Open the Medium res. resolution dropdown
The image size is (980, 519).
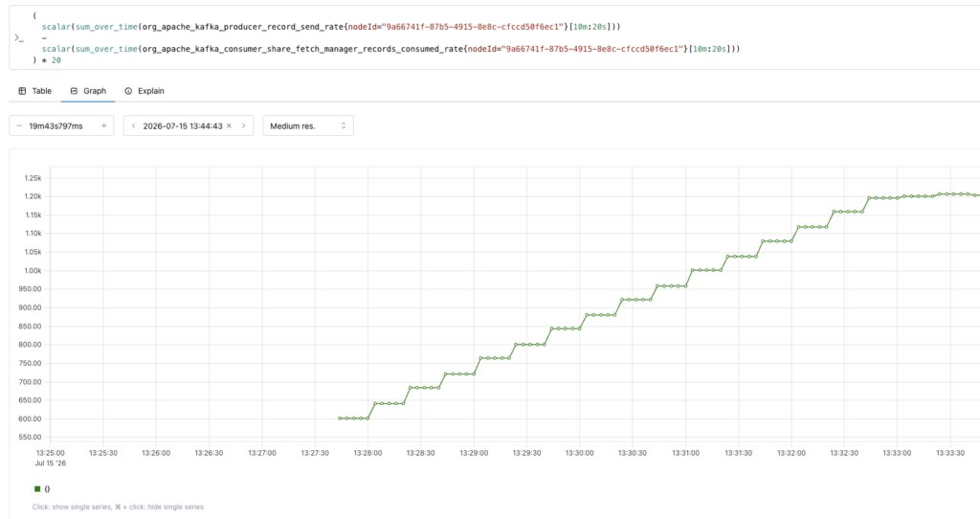pyautogui.click(x=308, y=125)
